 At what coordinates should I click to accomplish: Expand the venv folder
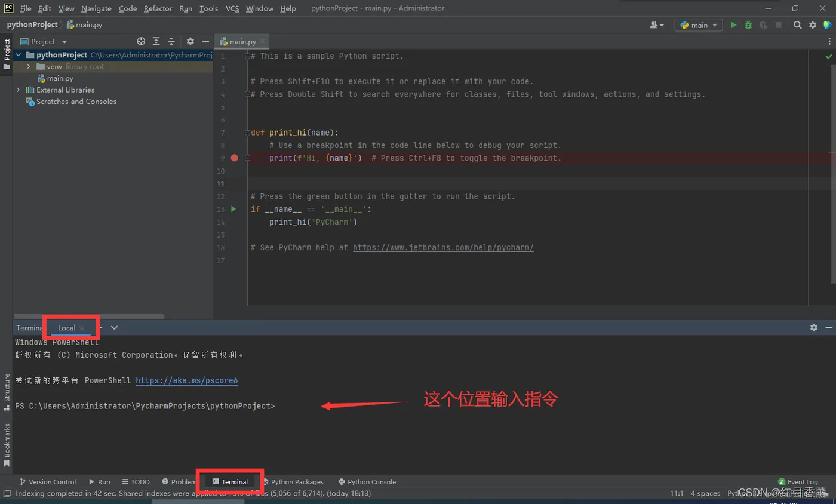28,67
